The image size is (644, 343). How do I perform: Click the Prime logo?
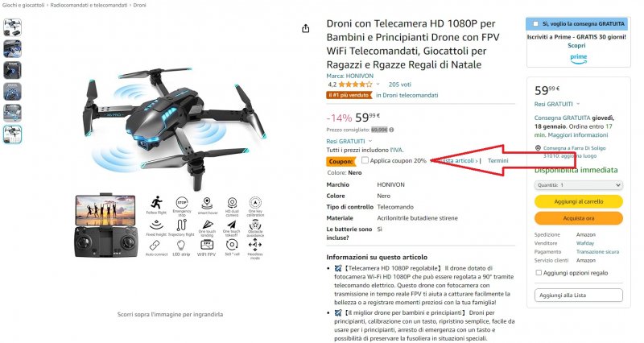click(x=578, y=59)
